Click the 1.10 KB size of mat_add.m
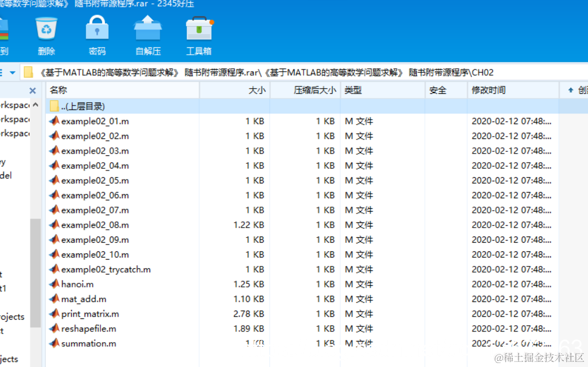 (x=249, y=299)
